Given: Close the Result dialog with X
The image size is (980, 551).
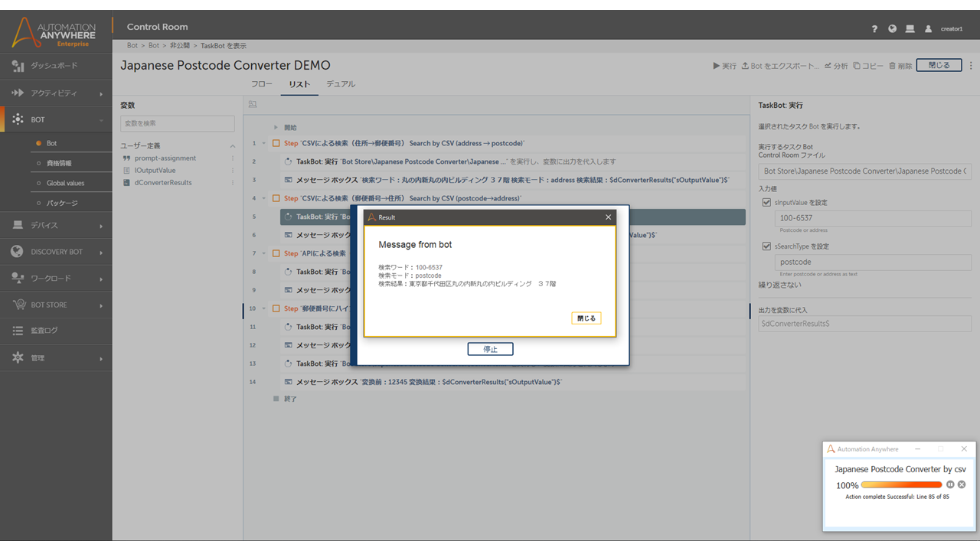Looking at the screenshot, I should [x=609, y=217].
